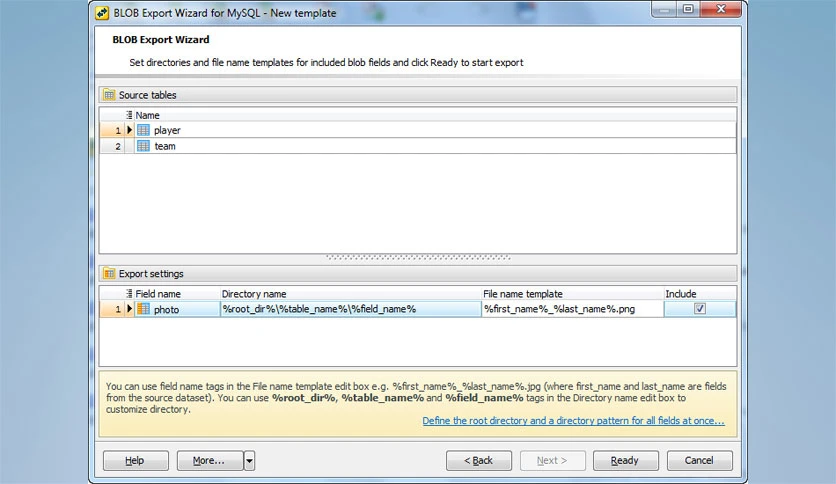Click the BLOB Export Wizard title bar icon
The height and width of the screenshot is (484, 836).
(x=102, y=13)
